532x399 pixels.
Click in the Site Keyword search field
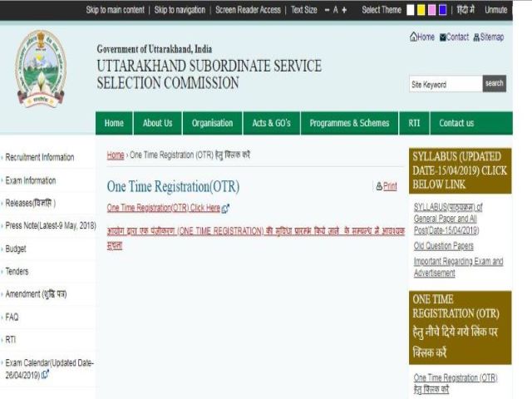446,84
